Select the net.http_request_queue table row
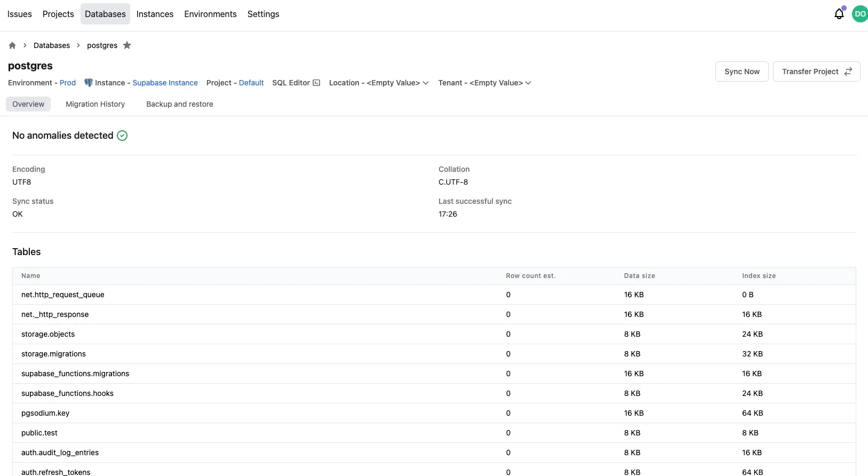 pyautogui.click(x=434, y=295)
